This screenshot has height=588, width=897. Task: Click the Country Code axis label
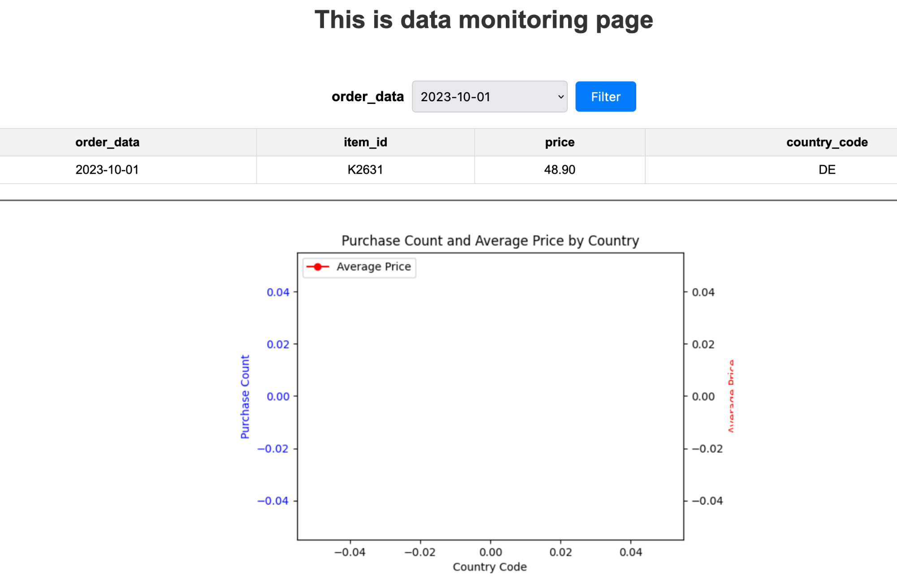point(490,567)
